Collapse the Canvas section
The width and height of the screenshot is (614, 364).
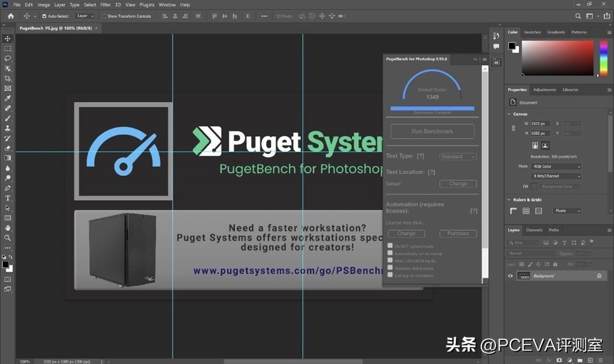point(509,114)
